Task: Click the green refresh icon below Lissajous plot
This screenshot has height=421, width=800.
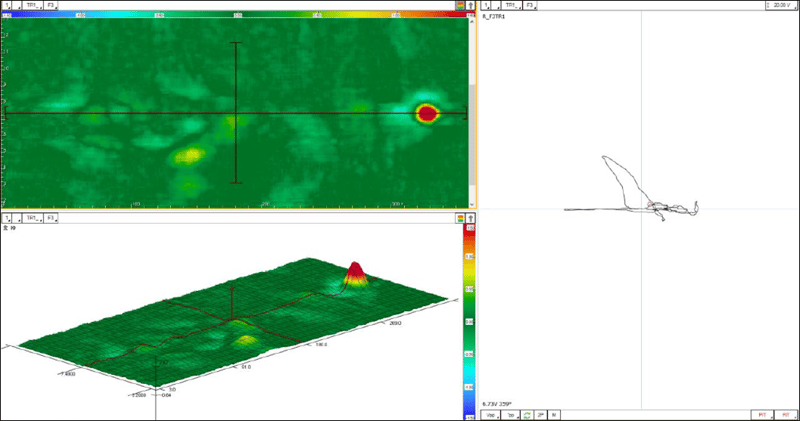Action: 527,414
